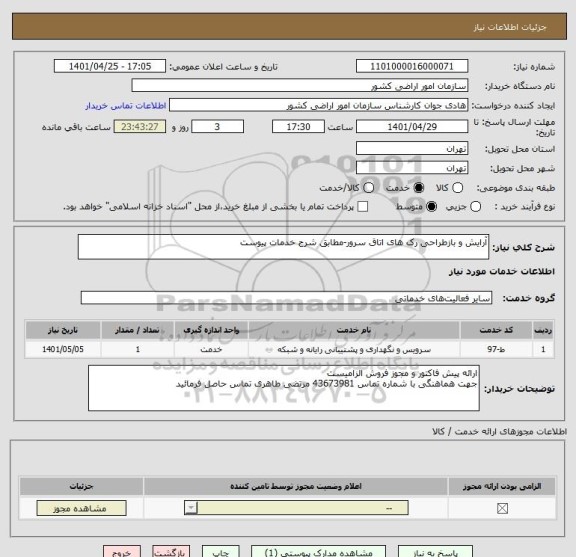Select the کالا radio button
This screenshot has width=576, height=557.
[457, 188]
